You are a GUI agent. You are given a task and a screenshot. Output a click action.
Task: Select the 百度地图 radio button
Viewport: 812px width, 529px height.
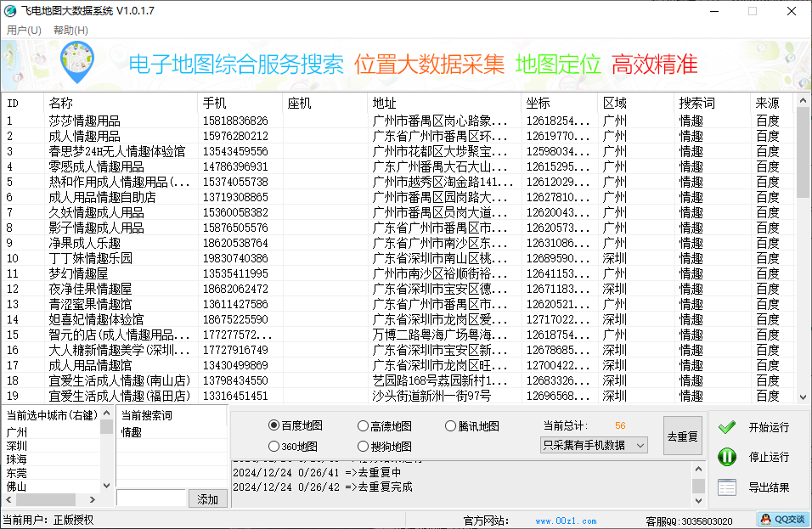tap(273, 426)
